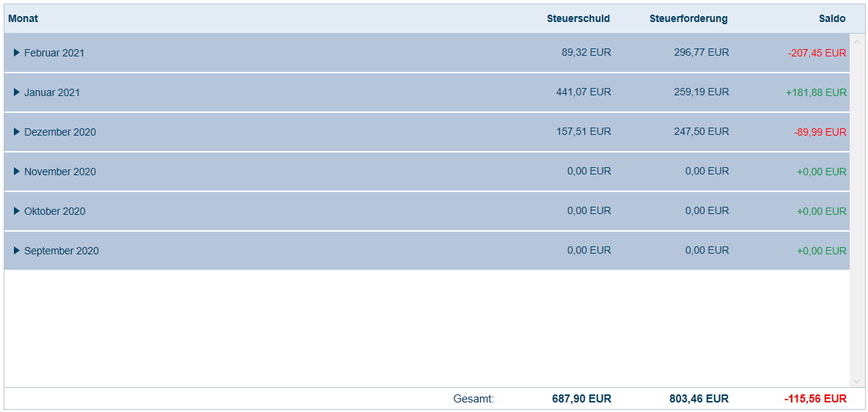Select the Januar 2021 month label
The image size is (868, 412).
[x=52, y=92]
